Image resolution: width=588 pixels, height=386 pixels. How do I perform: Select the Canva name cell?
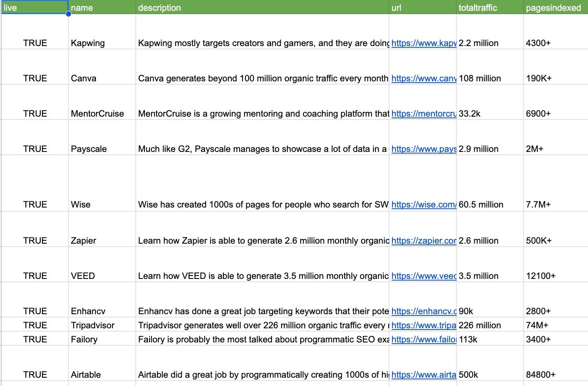[x=102, y=67]
